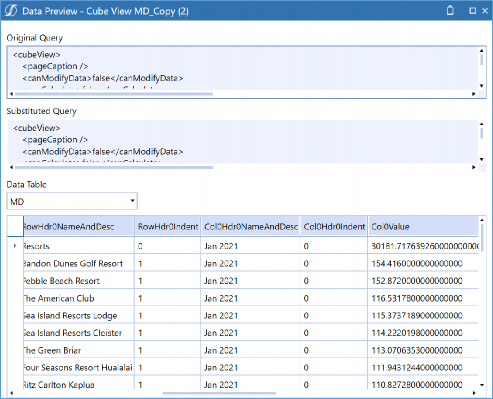The width and height of the screenshot is (493, 399).
Task: Sort by the RowHdr0Indent column header
Action: point(168,227)
